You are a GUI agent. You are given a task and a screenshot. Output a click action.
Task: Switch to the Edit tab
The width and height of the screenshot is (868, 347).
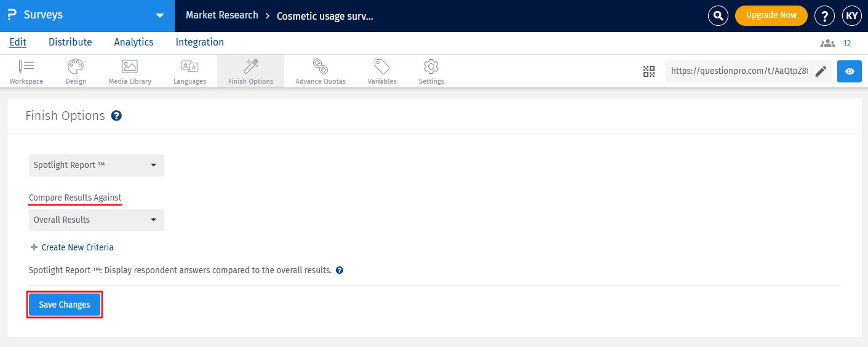click(x=18, y=42)
